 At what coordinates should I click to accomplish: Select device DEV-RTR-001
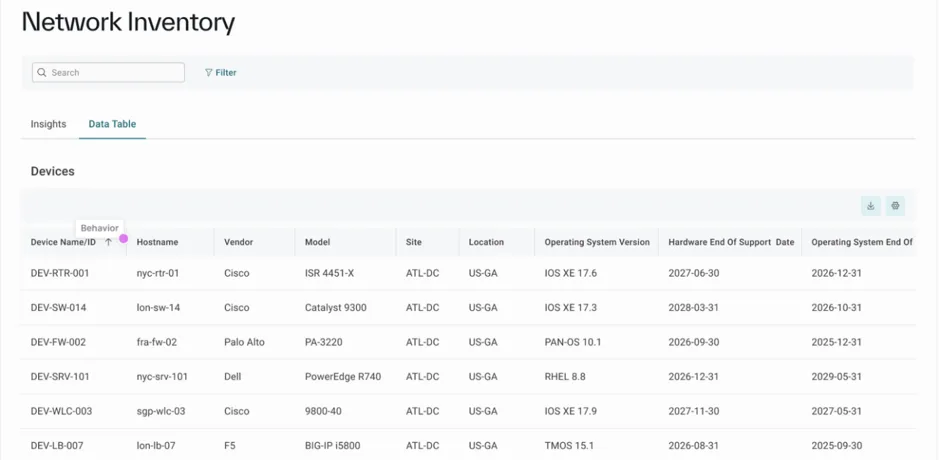[x=60, y=273]
